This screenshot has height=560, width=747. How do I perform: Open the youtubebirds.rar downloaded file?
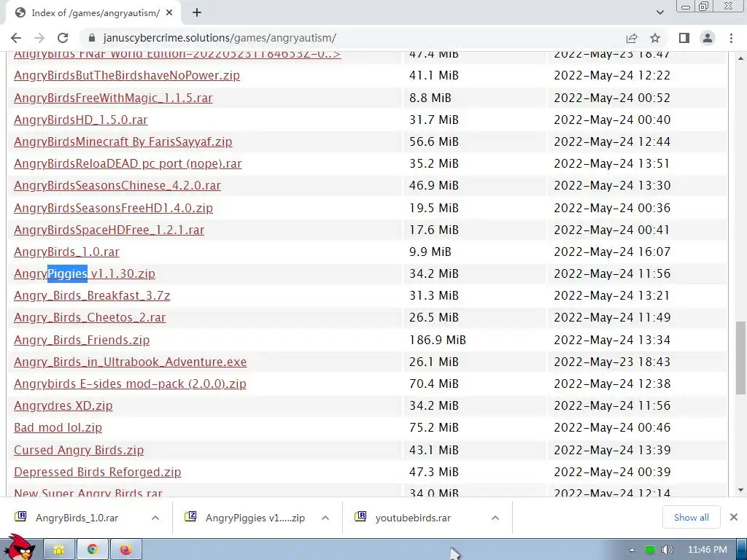[413, 518]
